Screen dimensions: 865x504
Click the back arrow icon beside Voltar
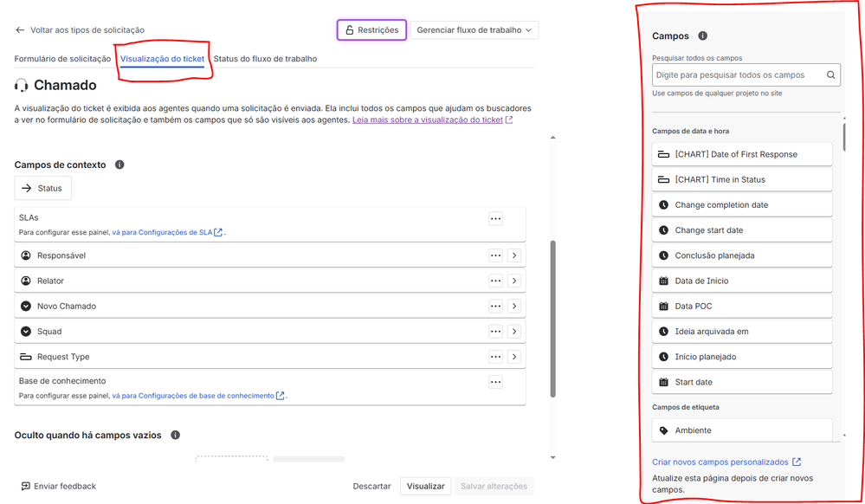[20, 29]
